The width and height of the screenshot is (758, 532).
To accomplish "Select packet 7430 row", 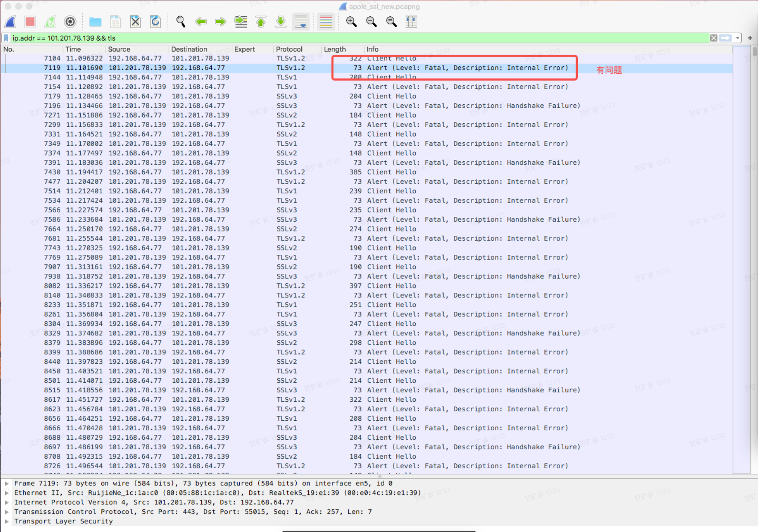I will 366,172.
